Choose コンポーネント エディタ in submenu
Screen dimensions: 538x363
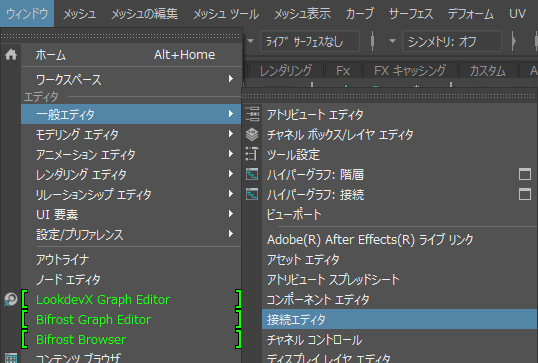[x=400, y=300]
